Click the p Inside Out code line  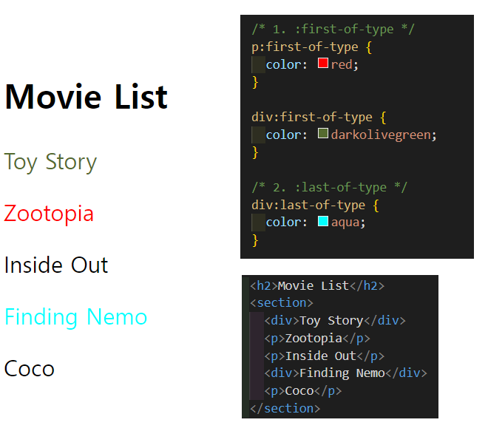[325, 356]
